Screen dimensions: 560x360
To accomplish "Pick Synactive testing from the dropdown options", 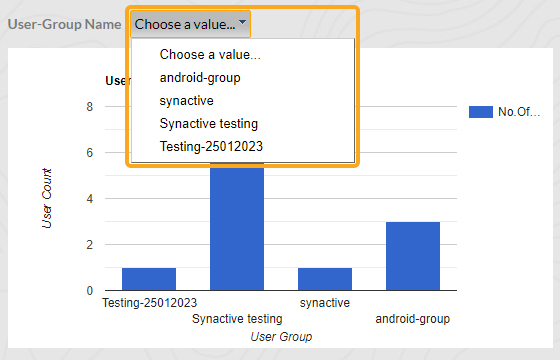I will [209, 124].
